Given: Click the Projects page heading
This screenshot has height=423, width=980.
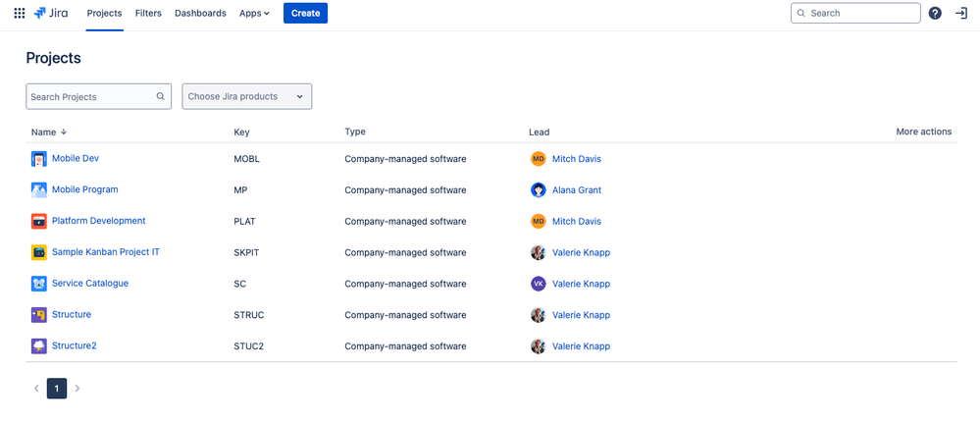Looking at the screenshot, I should 54,58.
